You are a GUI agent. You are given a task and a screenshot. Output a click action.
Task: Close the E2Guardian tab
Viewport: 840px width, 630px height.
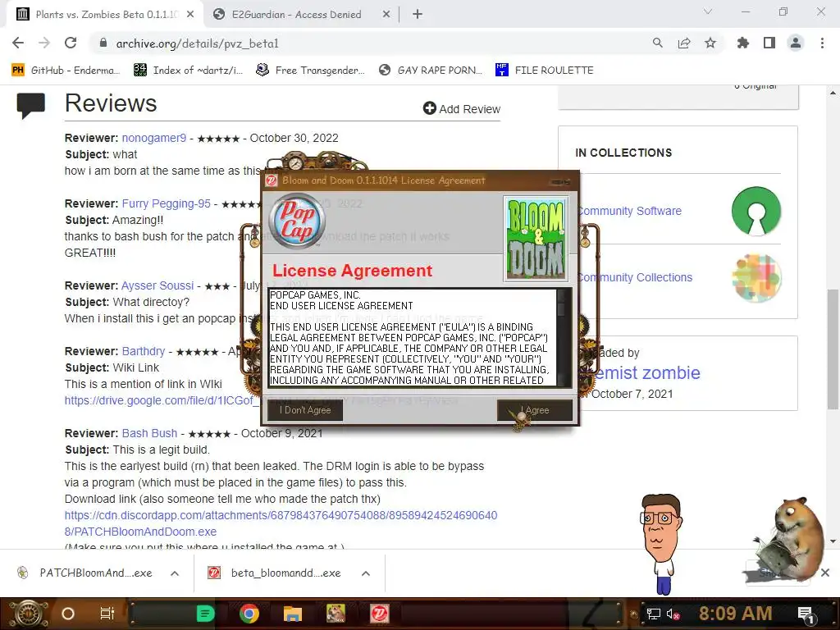click(386, 15)
